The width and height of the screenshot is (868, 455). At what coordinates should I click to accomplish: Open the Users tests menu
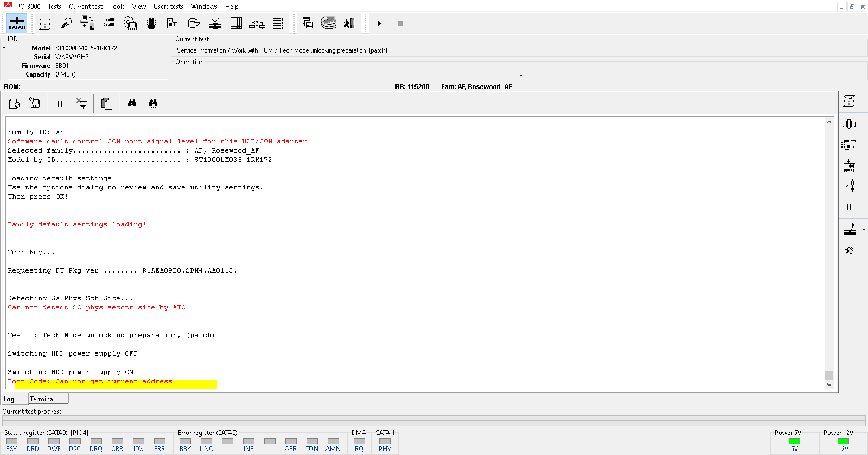(x=168, y=7)
